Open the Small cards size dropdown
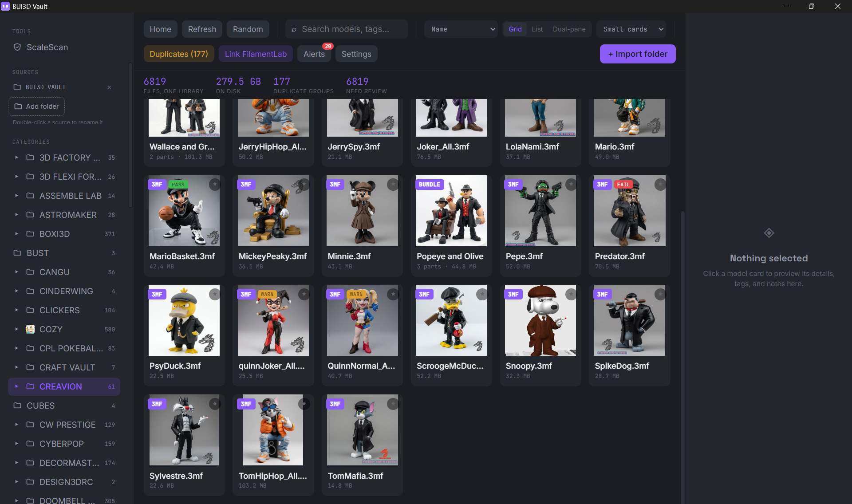This screenshot has width=852, height=504. coord(631,29)
